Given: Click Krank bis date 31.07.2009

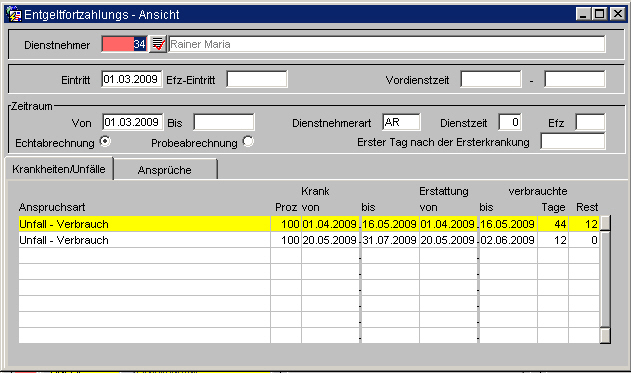Looking at the screenshot, I should pos(390,240).
